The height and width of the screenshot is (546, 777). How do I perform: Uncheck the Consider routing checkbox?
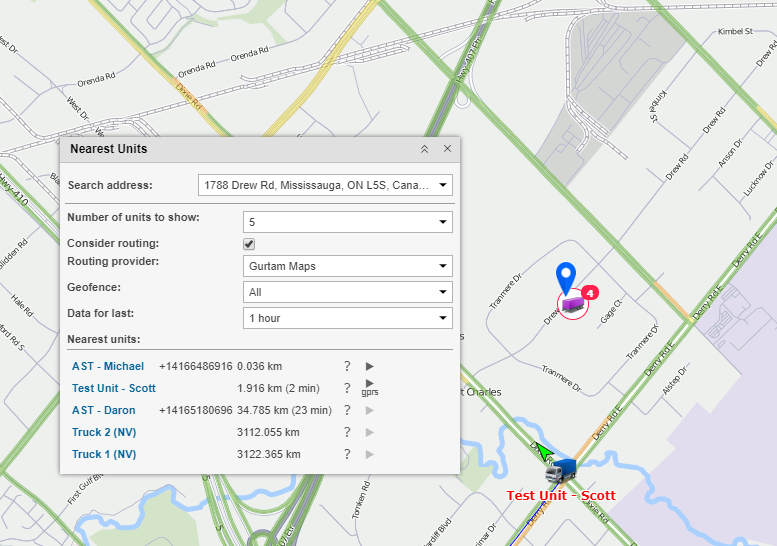(x=249, y=244)
